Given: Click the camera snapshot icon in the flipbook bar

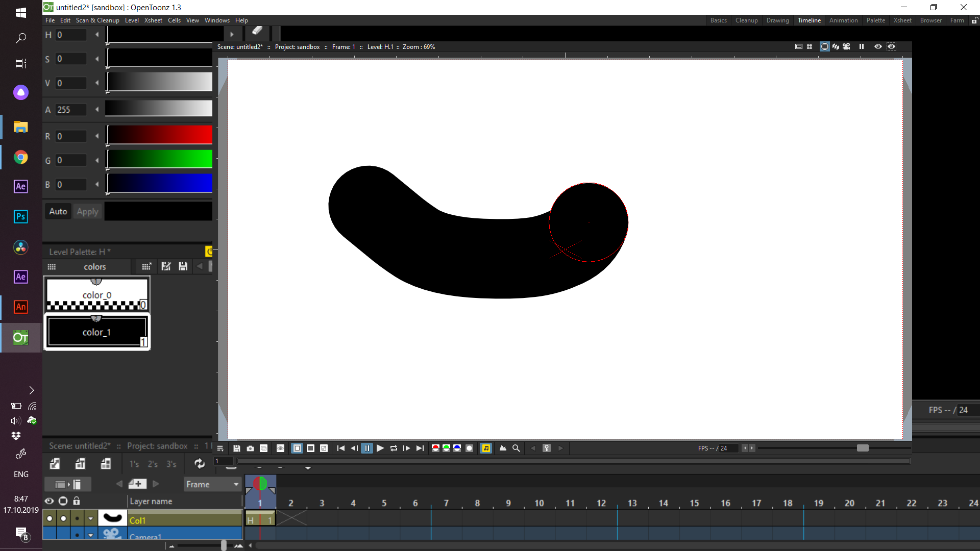Looking at the screenshot, I should pos(250,448).
